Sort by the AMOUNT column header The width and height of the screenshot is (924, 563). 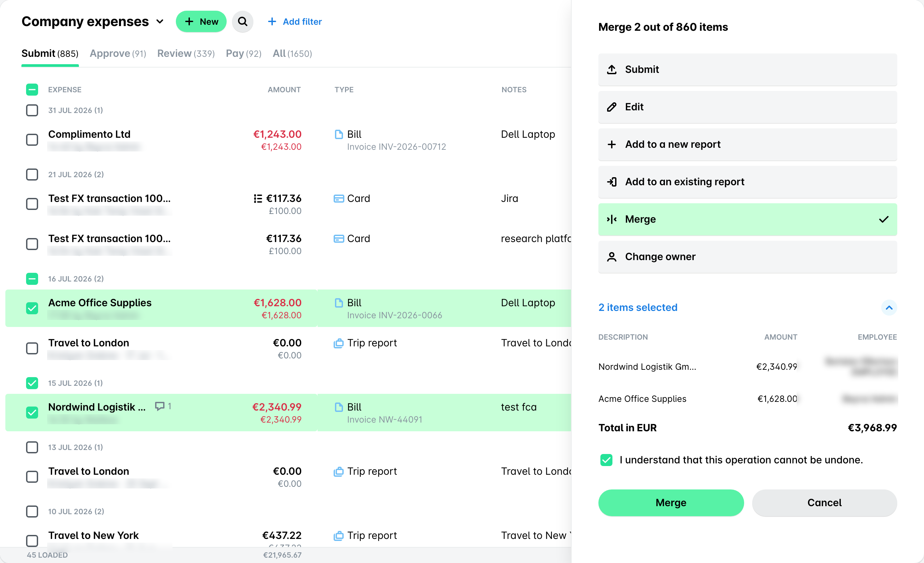pos(284,90)
